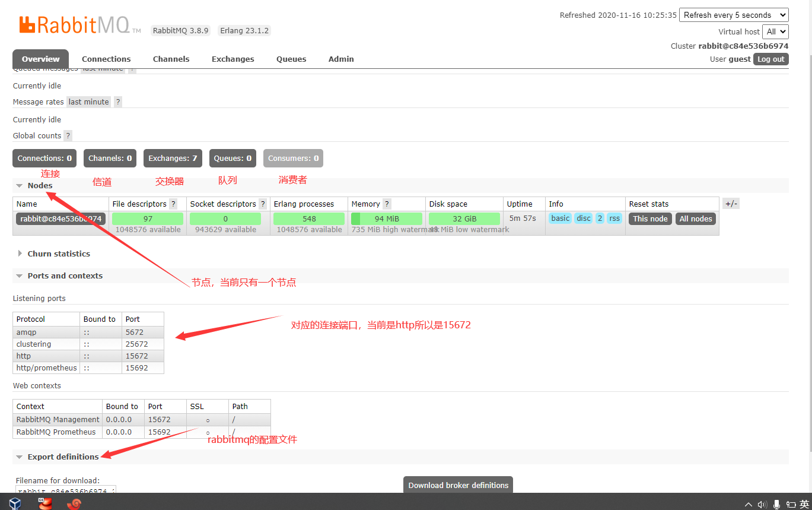Click the Consumers: 0 count

pos(293,158)
